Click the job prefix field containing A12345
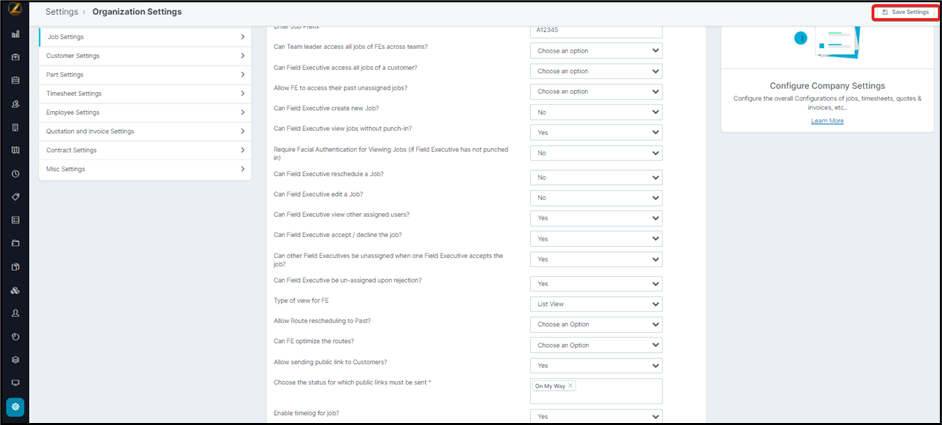942x425 pixels. coord(596,30)
